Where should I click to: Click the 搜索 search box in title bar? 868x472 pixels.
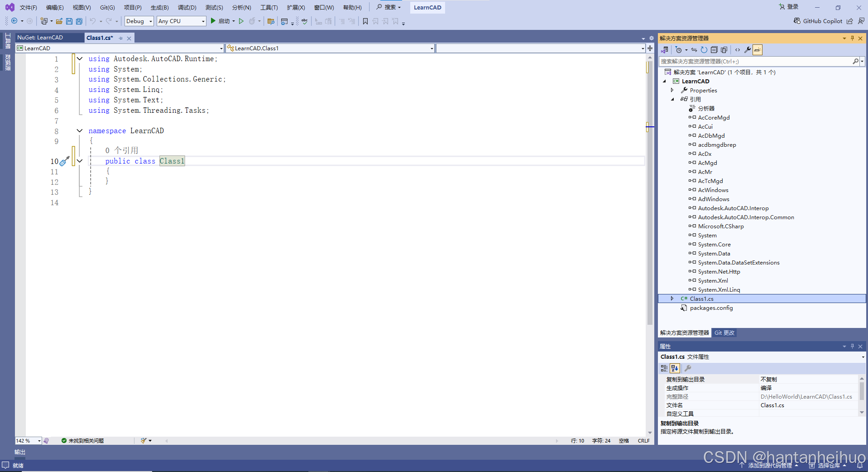(389, 7)
